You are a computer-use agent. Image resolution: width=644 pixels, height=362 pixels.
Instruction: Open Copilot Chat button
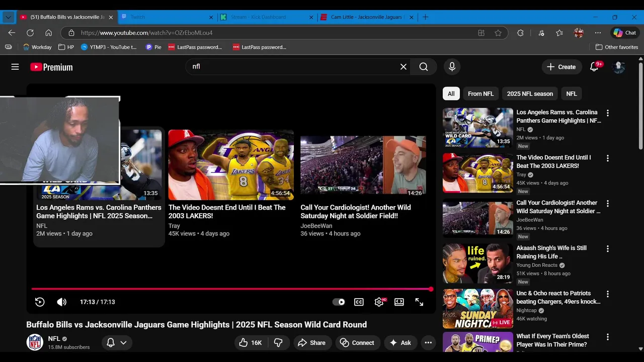[624, 33]
